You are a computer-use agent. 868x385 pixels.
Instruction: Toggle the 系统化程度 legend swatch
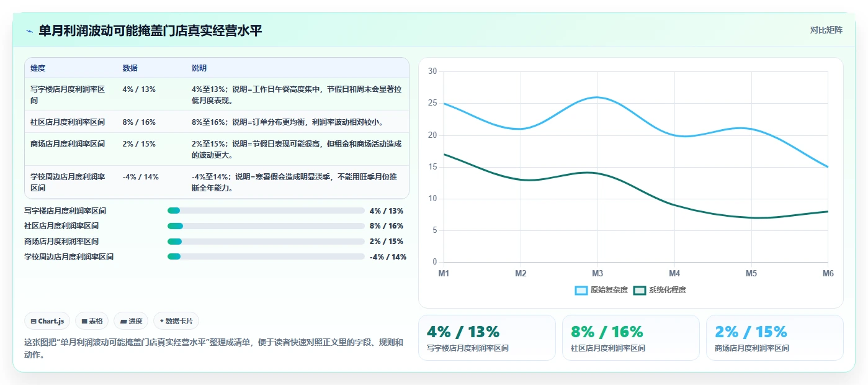click(640, 290)
